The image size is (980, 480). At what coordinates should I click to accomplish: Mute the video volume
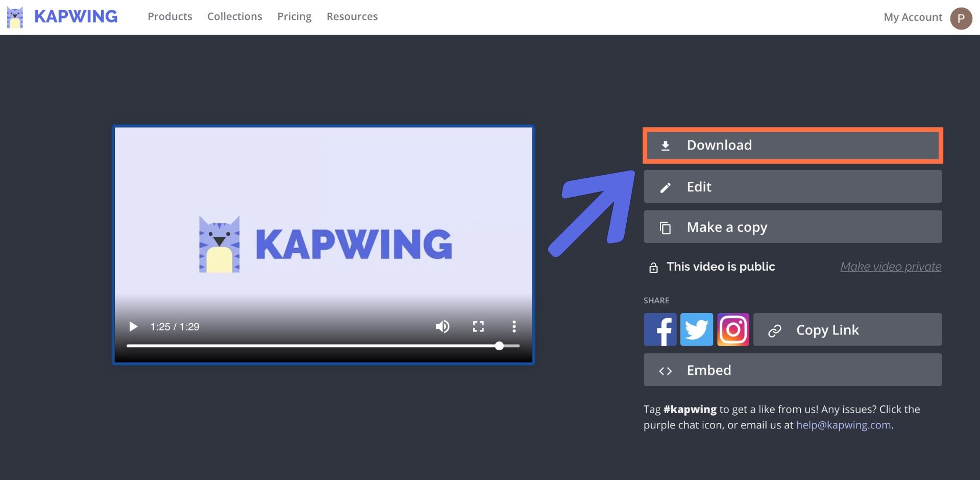(442, 327)
